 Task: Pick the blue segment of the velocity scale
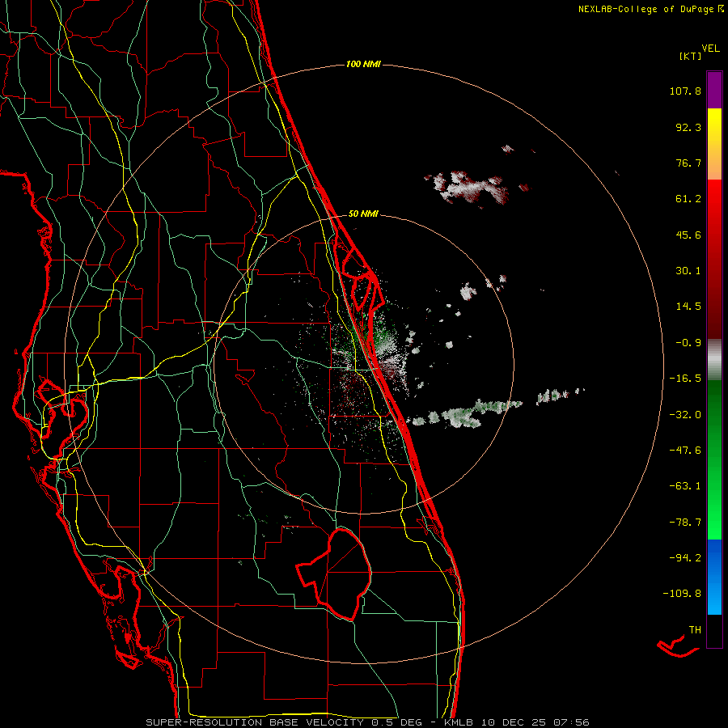(714, 577)
